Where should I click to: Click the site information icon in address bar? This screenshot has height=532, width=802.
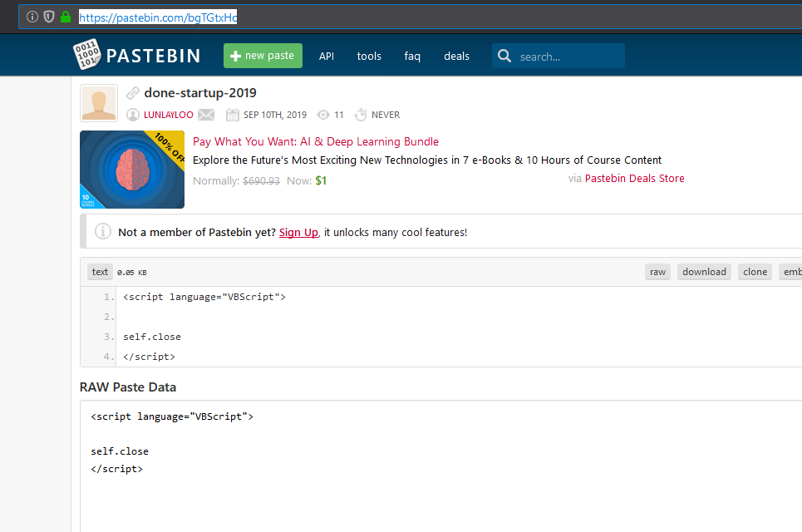point(32,17)
